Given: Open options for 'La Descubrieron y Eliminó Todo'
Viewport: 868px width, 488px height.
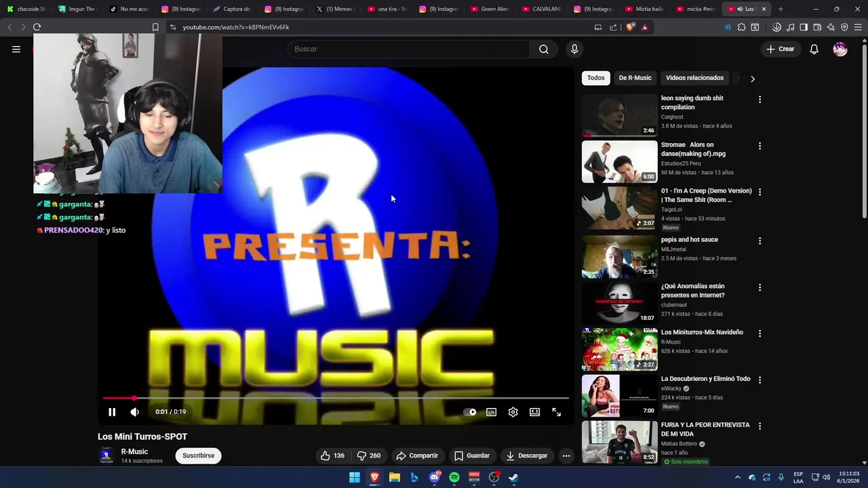Looking at the screenshot, I should [759, 380].
